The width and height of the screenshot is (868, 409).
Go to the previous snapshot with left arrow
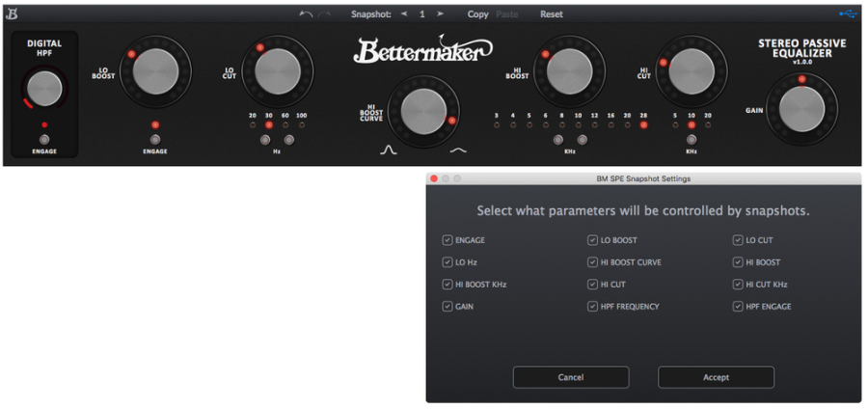pyautogui.click(x=404, y=14)
